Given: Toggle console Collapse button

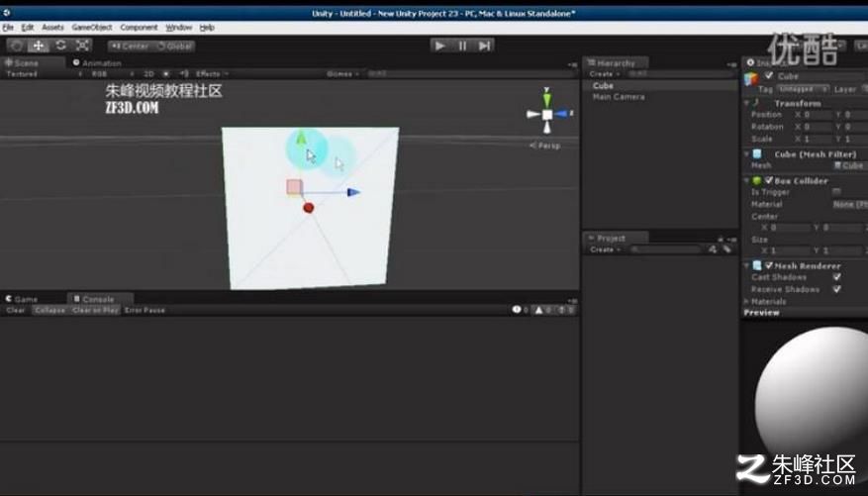Looking at the screenshot, I should (49, 310).
